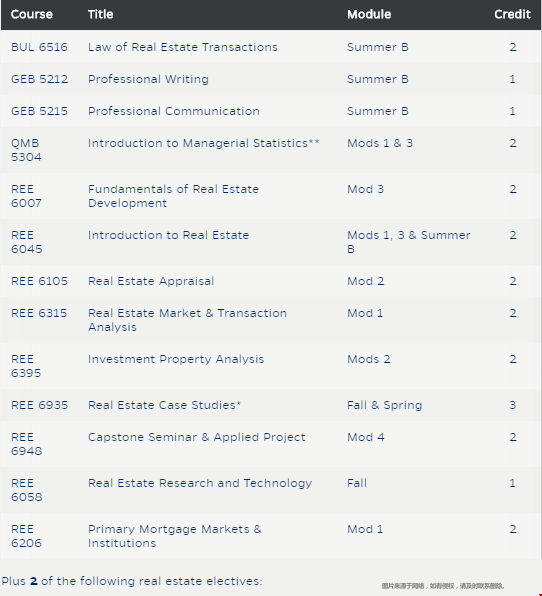Click Fundamentals of Real Estate Development
Screen dimensions: 542x596
click(173, 196)
